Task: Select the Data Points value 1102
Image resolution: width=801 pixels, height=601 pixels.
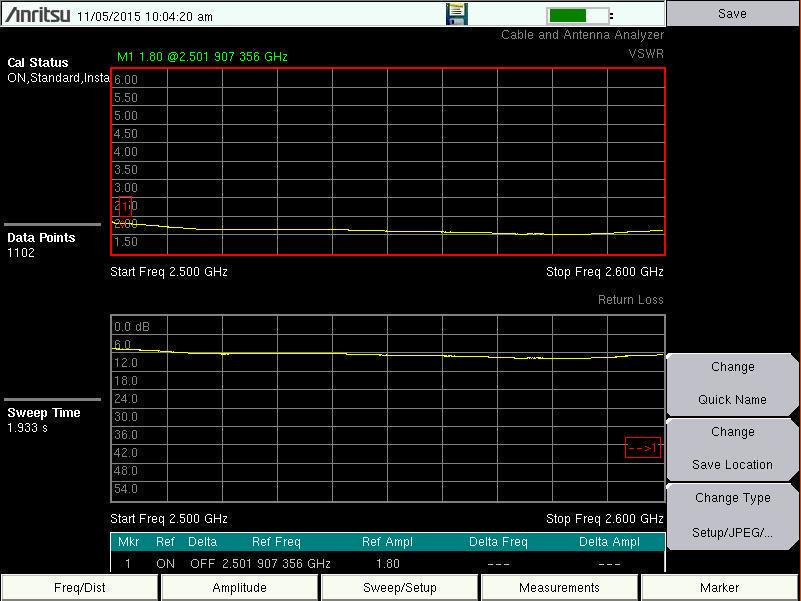Action: (21, 253)
